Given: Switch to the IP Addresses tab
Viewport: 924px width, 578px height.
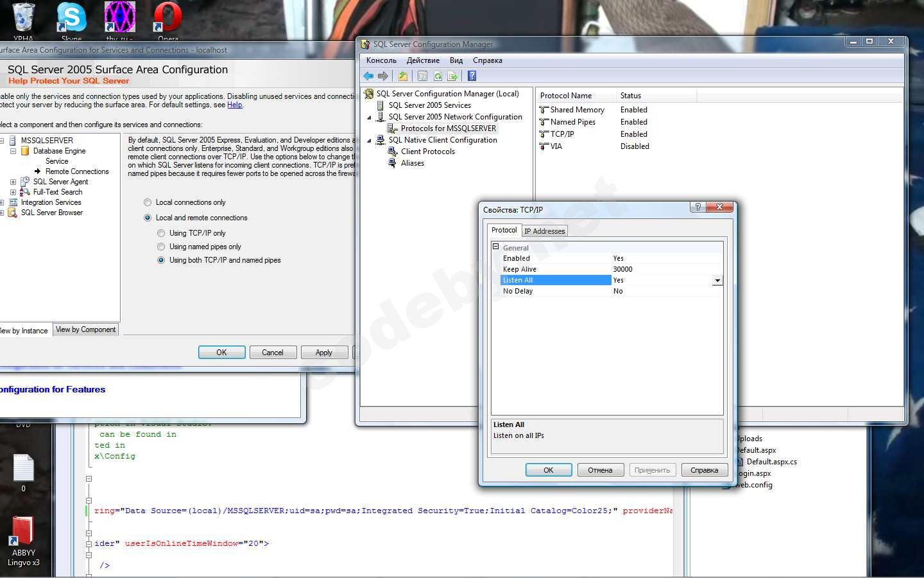Looking at the screenshot, I should (545, 231).
